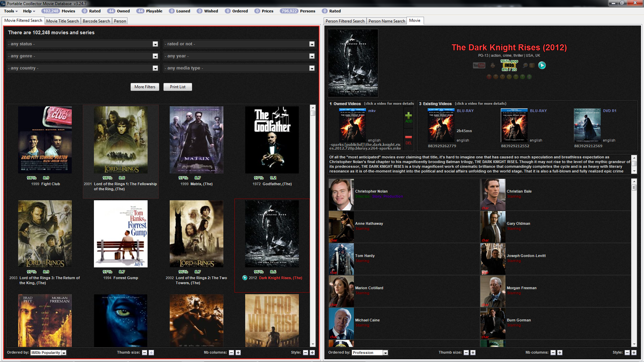This screenshot has height=362, width=644.
Task: Open Morgan Freeman's person photo
Action: click(493, 291)
